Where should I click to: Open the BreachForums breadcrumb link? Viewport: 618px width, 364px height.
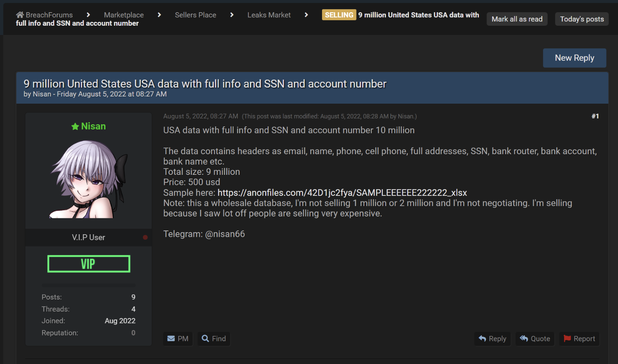pos(49,15)
